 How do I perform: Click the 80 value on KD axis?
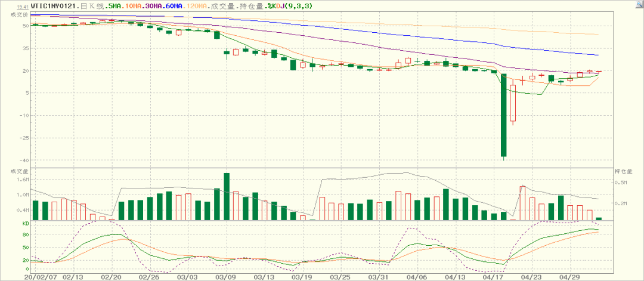(25, 234)
